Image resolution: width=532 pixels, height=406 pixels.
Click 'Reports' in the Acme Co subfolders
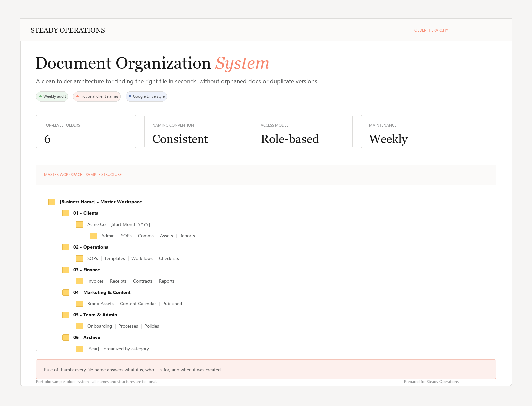pyautogui.click(x=187, y=236)
